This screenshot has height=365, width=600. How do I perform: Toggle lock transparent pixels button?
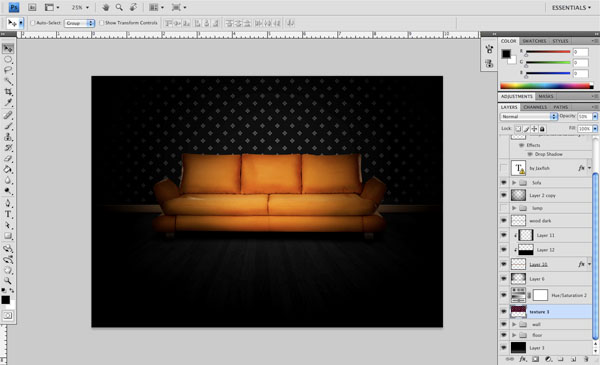(x=518, y=129)
